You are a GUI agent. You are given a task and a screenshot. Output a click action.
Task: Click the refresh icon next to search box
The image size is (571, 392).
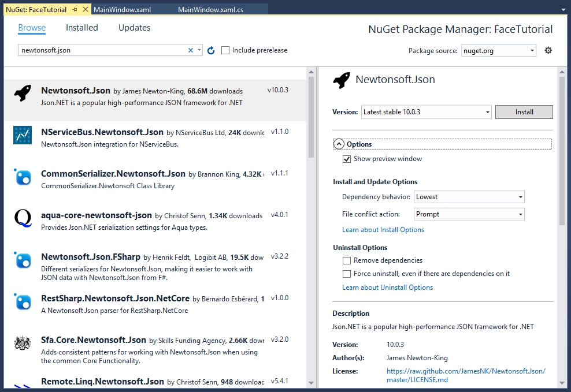[x=211, y=51]
